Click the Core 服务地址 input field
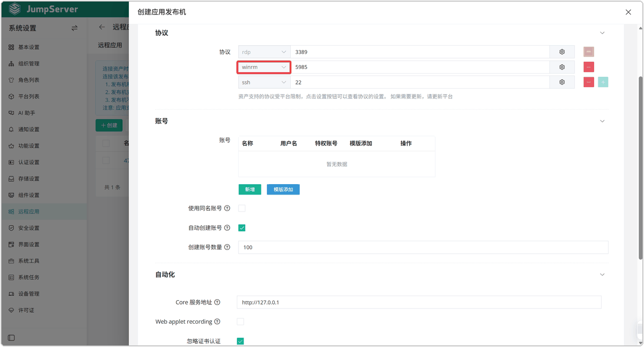This screenshot has height=347, width=644. pos(419,302)
